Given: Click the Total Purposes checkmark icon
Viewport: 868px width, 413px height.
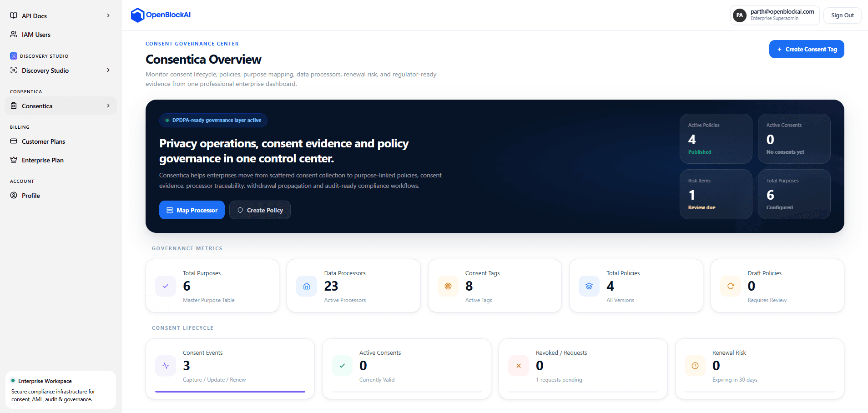Looking at the screenshot, I should (166, 286).
